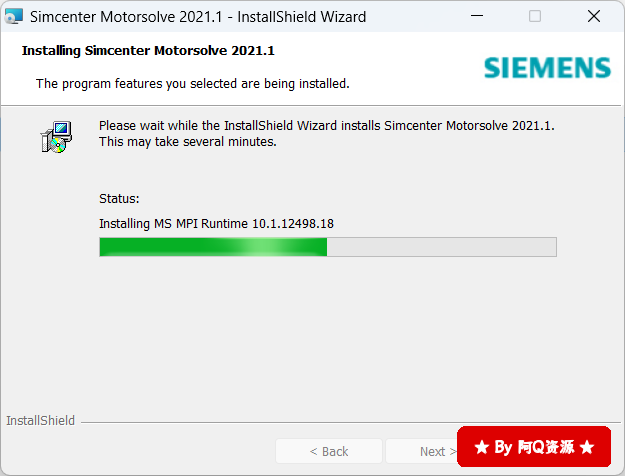625x476 pixels.
Task: Click the left star in red badge
Action: tap(482, 447)
